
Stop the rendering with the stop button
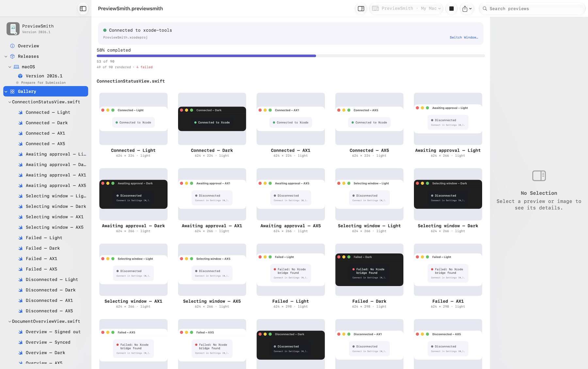point(451,8)
